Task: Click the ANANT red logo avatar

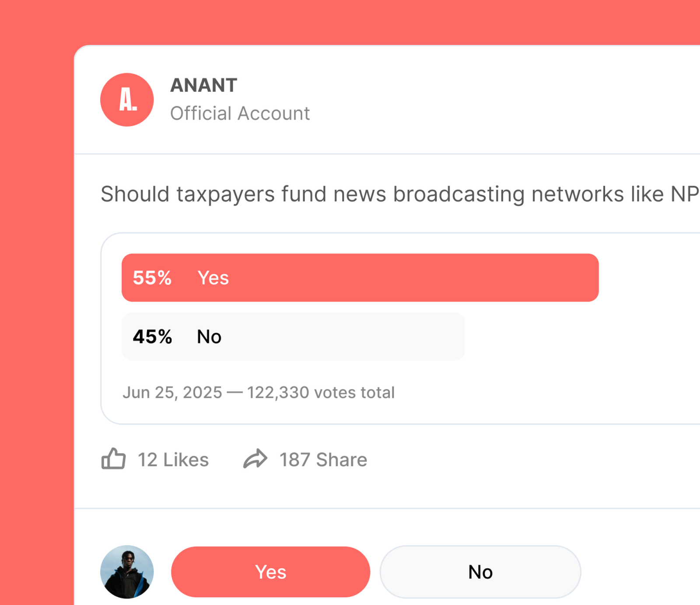Action: [x=127, y=100]
